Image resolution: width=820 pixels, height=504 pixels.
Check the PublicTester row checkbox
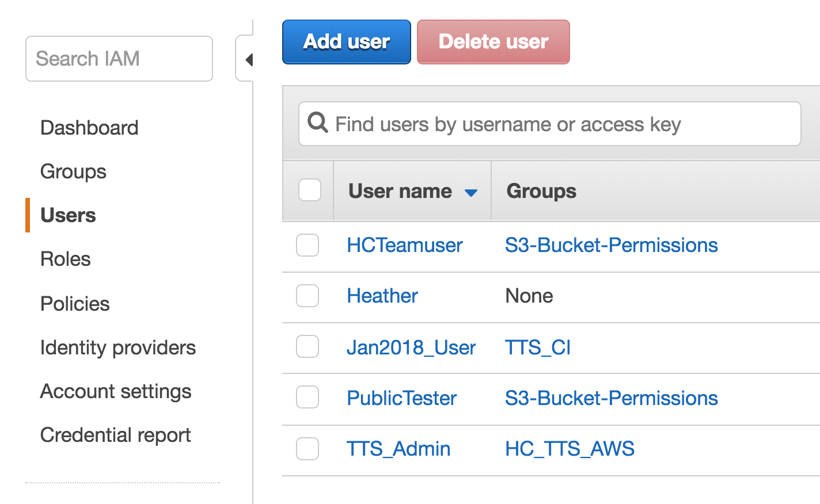click(x=307, y=398)
